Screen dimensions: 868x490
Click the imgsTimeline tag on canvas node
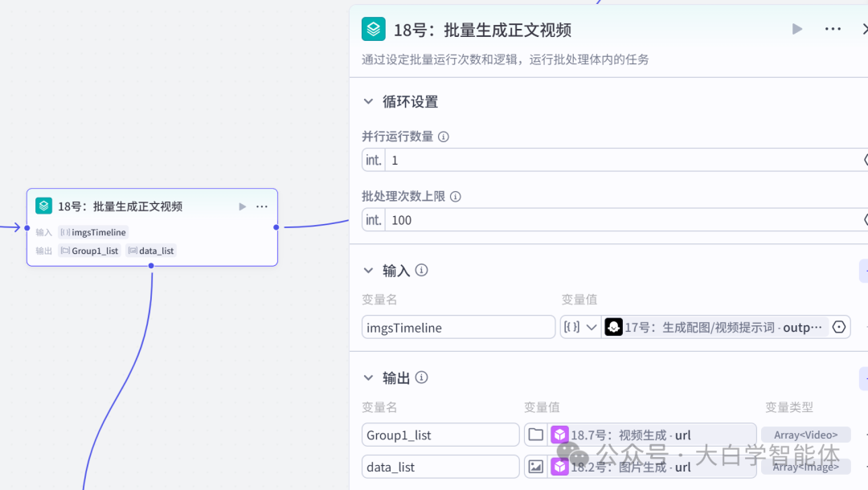pyautogui.click(x=93, y=232)
